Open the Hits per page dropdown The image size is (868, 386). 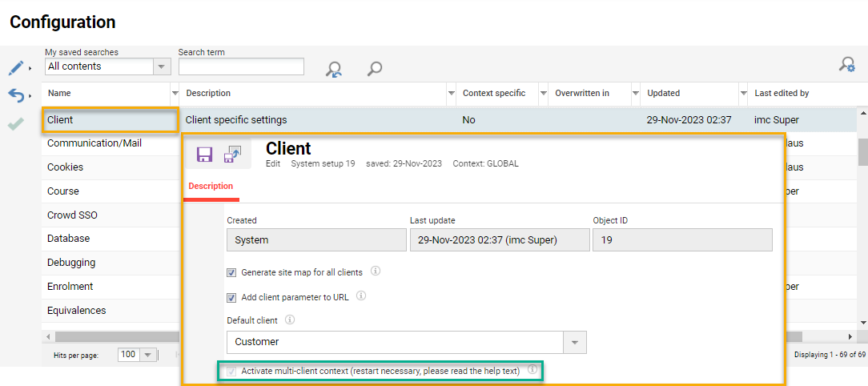click(x=149, y=355)
